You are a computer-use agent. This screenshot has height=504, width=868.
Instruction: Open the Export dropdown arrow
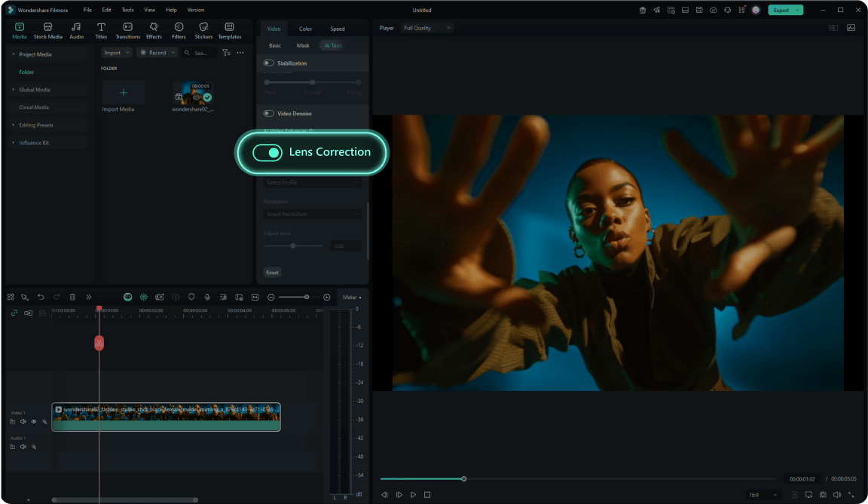798,10
